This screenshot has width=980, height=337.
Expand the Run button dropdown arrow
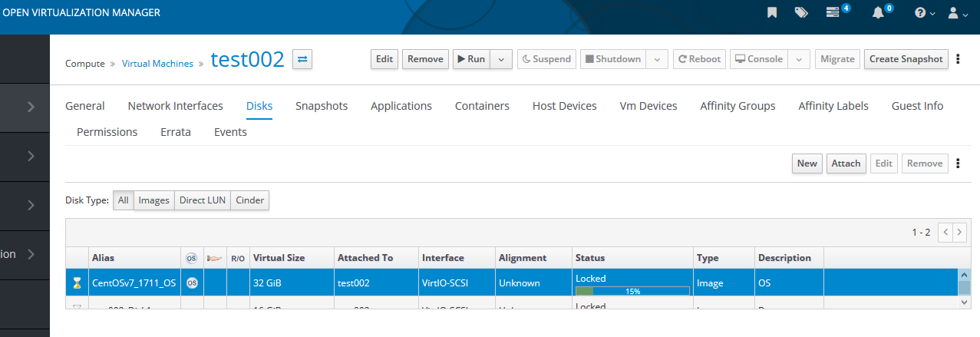(501, 59)
